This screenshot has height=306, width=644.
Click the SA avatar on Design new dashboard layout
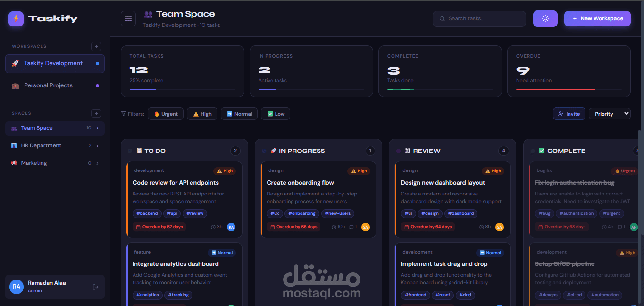(x=500, y=227)
